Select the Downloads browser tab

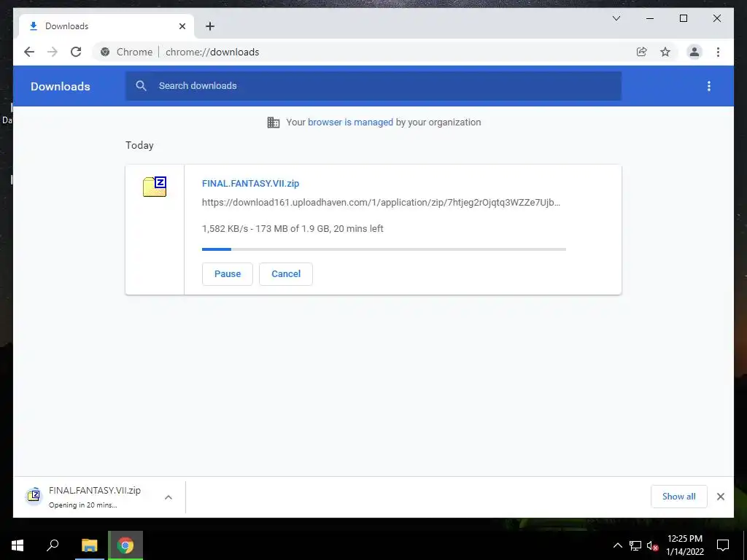tap(107, 26)
